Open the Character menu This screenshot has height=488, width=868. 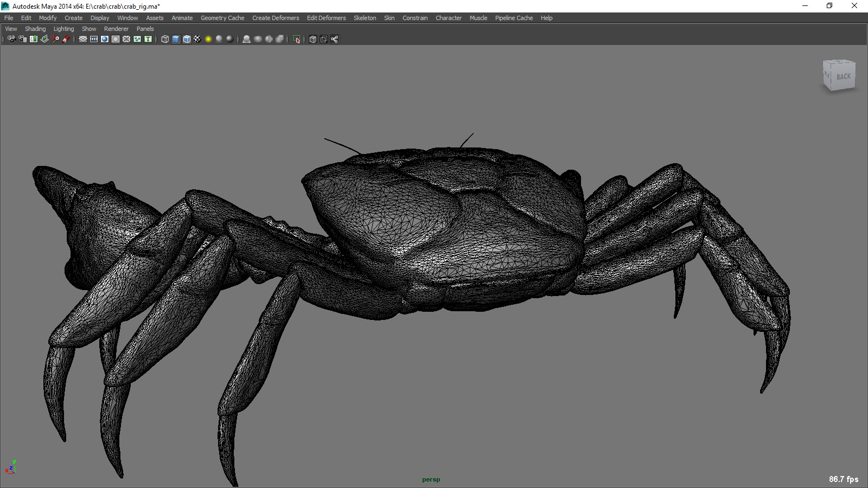(449, 18)
